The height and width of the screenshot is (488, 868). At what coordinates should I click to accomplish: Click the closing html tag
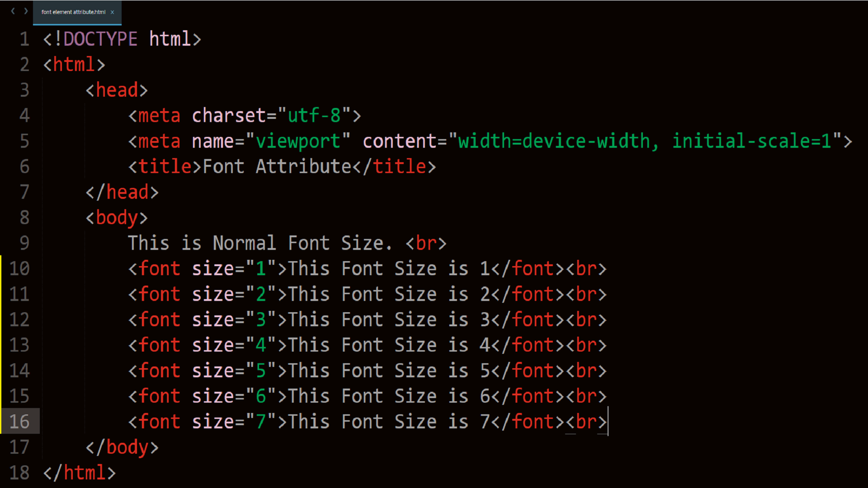click(x=80, y=473)
